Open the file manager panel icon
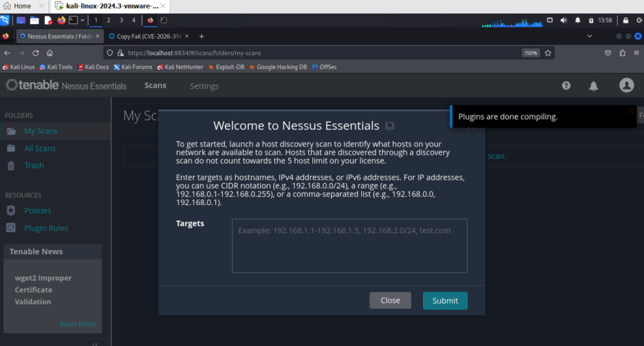Screen dimensions: 644x346 34,20
